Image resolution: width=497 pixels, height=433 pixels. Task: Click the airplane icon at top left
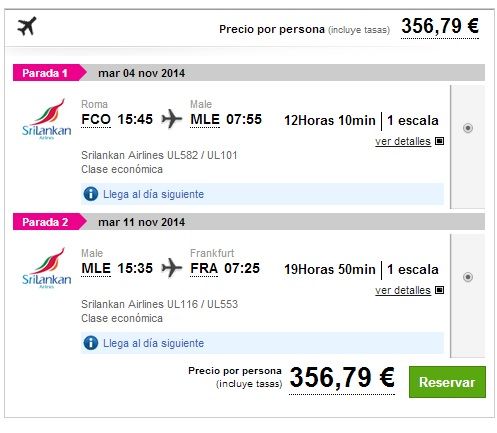[27, 26]
